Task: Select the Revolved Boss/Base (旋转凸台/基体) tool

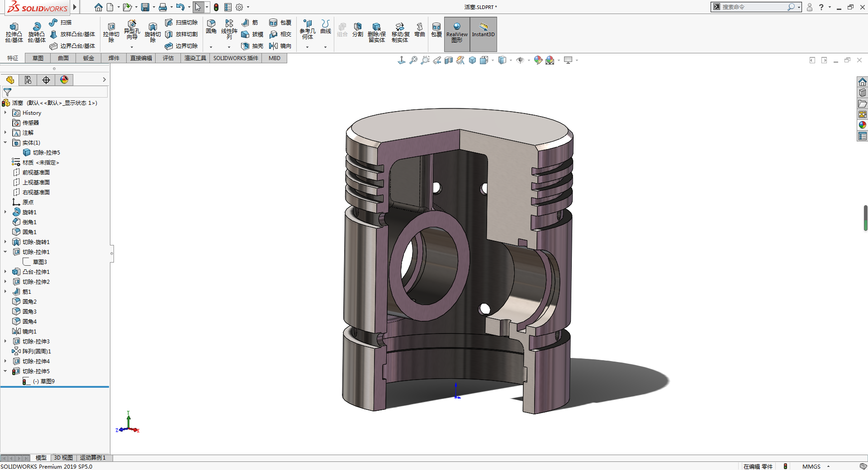Action: coord(37,33)
